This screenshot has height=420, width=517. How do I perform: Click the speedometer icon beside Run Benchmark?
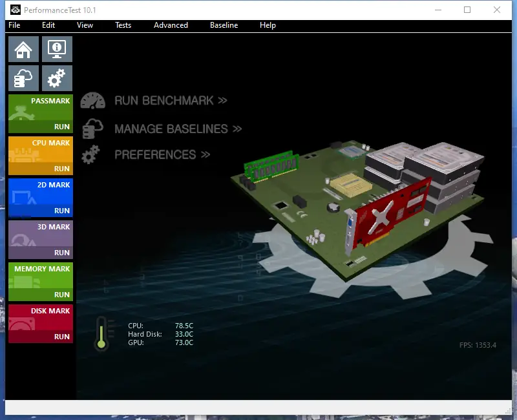[92, 101]
